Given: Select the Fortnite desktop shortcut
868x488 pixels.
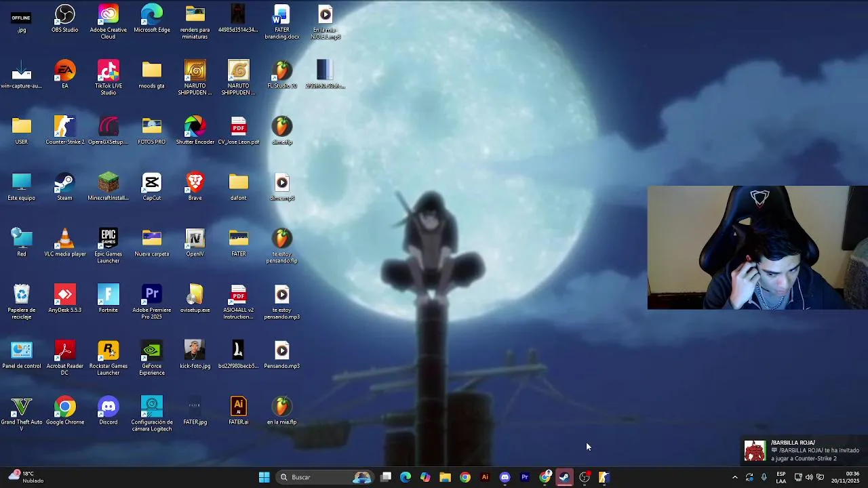Looking at the screenshot, I should (108, 300).
